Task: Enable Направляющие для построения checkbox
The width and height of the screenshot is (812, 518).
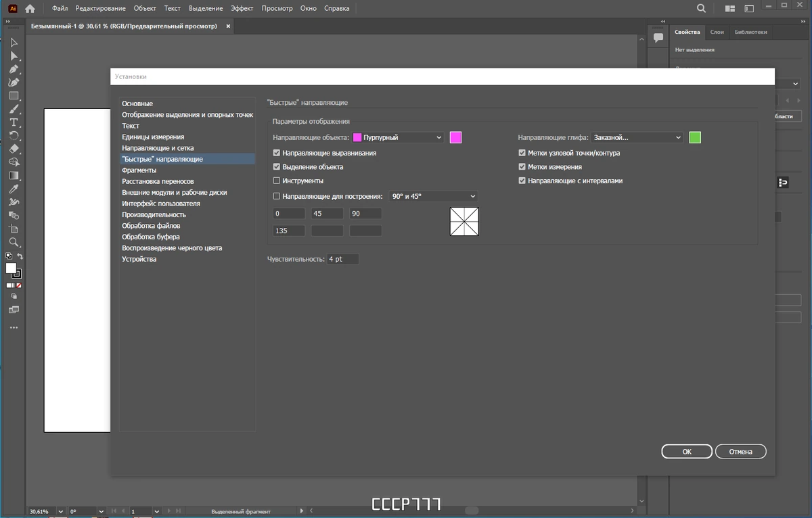Action: coord(276,196)
